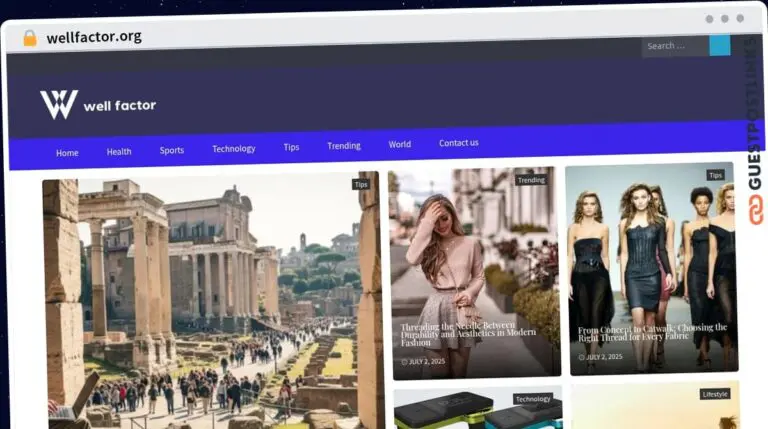Go to the Health section
Screen dimensions: 768x429
(119, 152)
